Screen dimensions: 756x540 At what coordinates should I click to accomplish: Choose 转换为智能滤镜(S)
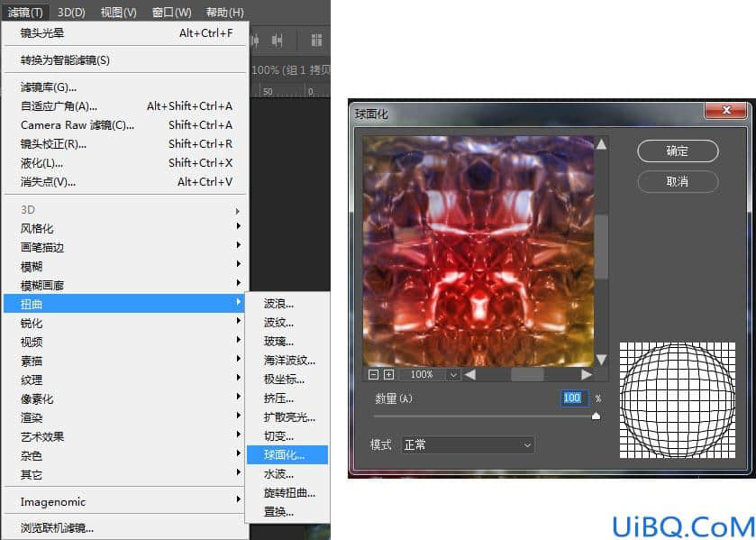126,59
